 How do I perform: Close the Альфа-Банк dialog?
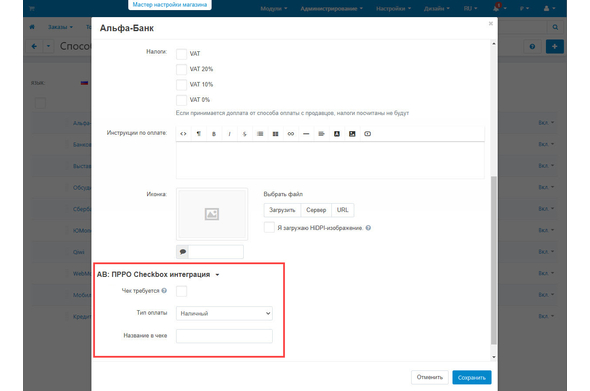[491, 23]
